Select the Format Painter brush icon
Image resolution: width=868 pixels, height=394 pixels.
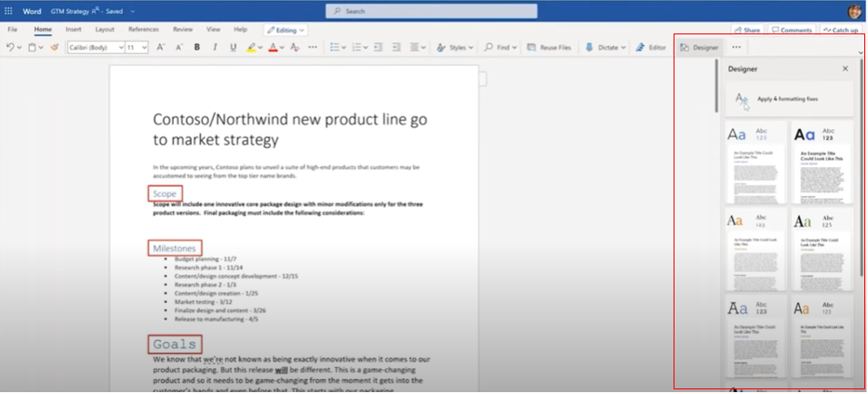[x=54, y=47]
